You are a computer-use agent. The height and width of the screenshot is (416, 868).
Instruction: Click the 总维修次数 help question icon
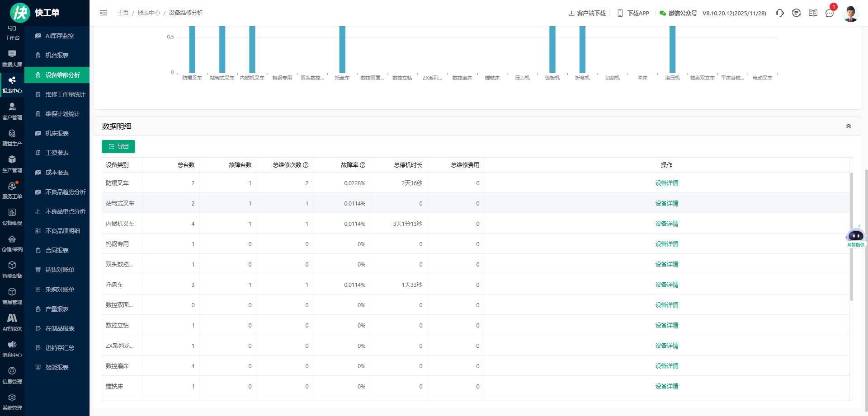pos(306,165)
